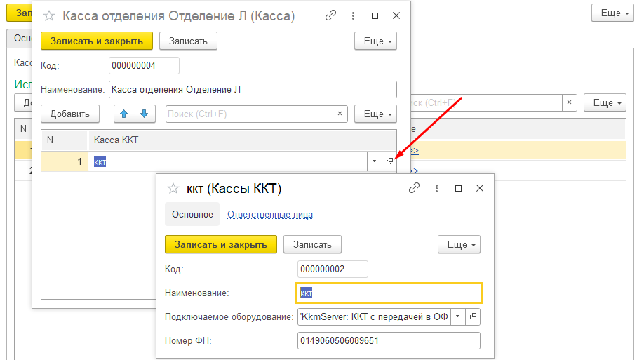Open the Подключаемое оборудование item form
The width and height of the screenshot is (644, 360).
474,316
